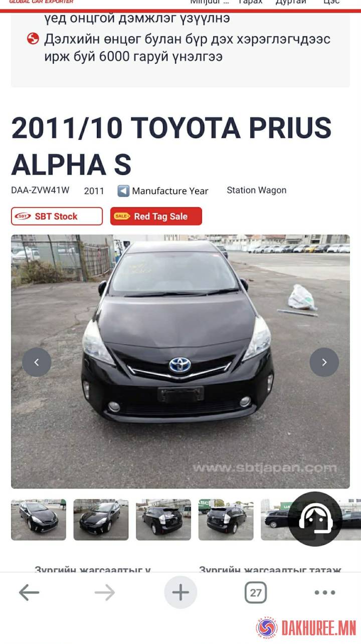Tap the browser forward arrow
Image resolution: width=361 pixels, height=644 pixels.
[104, 593]
